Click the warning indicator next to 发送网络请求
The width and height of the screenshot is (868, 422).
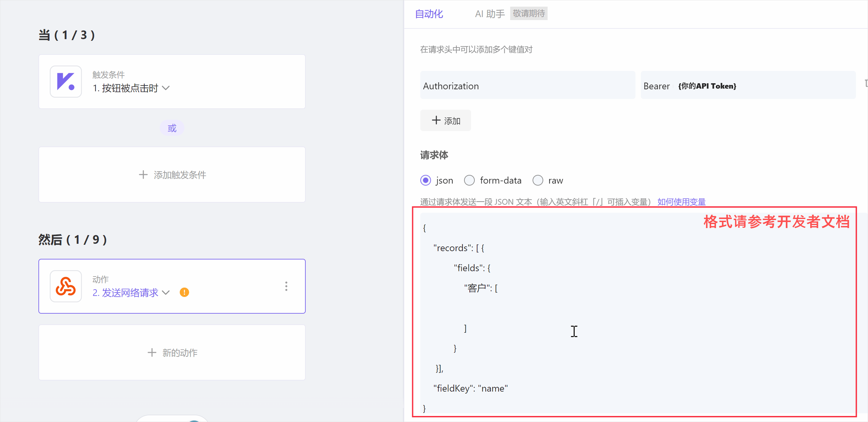[184, 292]
